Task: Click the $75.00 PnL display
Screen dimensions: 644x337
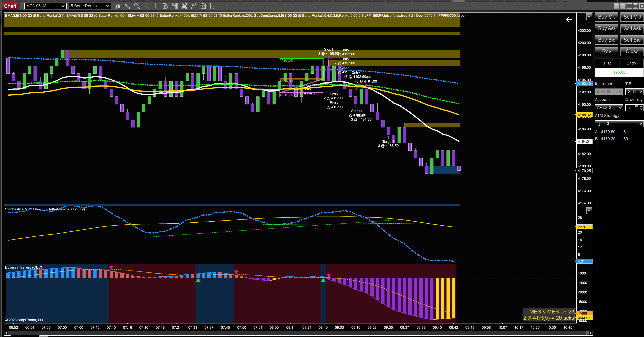Action: 619,72
